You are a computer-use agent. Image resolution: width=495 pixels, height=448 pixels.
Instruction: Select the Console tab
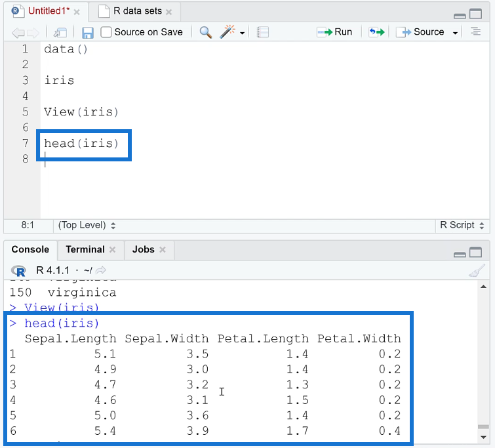pos(30,250)
